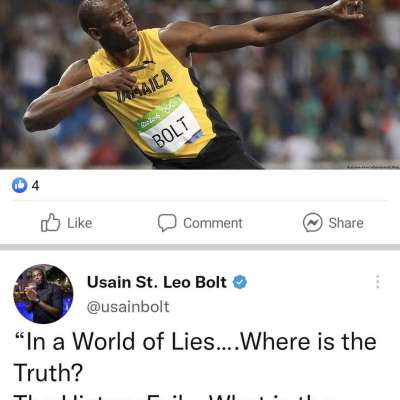Click the Messenger Share icon
The image size is (400, 400).
pyautogui.click(x=313, y=223)
